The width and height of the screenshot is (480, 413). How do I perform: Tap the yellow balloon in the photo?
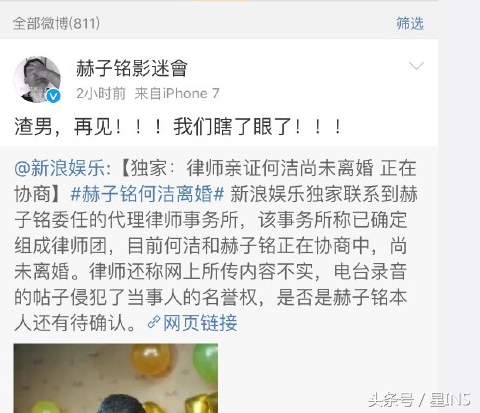152,360
